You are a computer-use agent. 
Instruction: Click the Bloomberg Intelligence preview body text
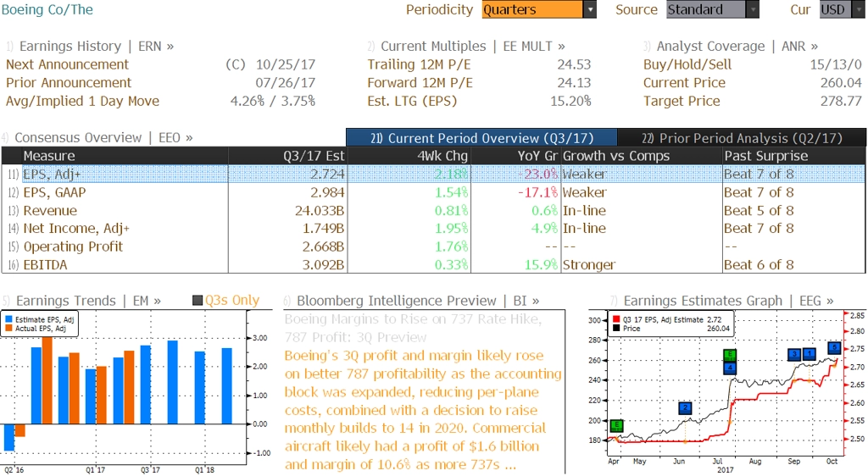tap(423, 410)
